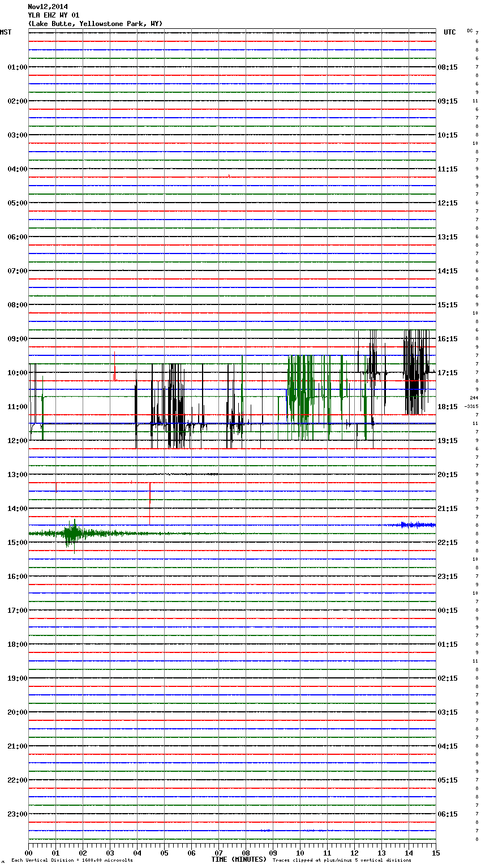
Task: Select the 10:00 MST time label
Action: coord(18,373)
